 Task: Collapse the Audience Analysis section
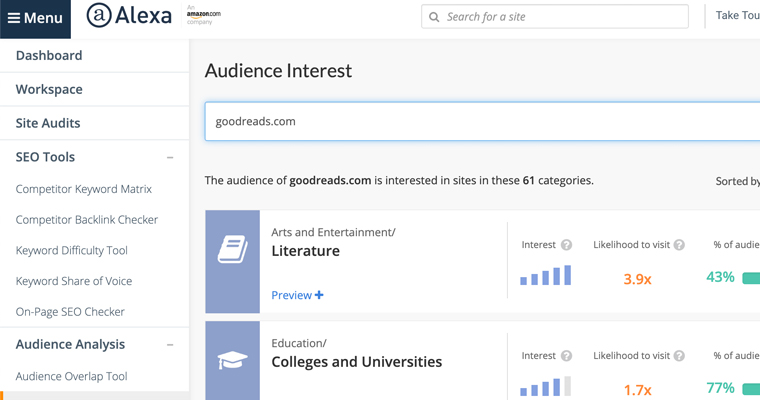pyautogui.click(x=170, y=345)
